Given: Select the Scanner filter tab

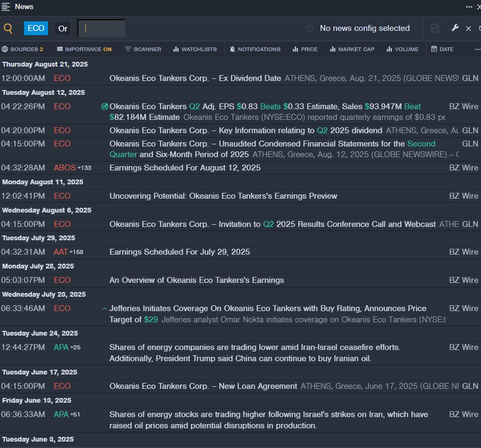Looking at the screenshot, I should point(143,50).
